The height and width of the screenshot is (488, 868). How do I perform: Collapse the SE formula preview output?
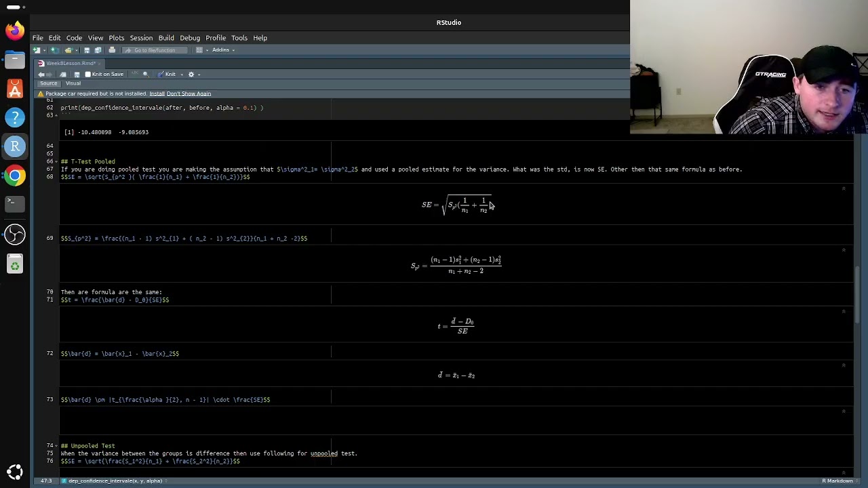844,188
